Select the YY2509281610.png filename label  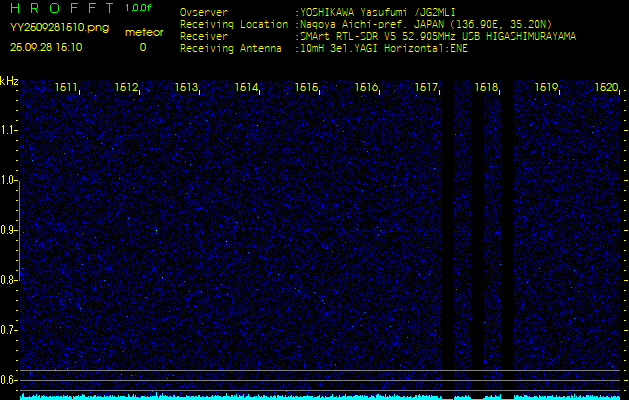[59, 28]
